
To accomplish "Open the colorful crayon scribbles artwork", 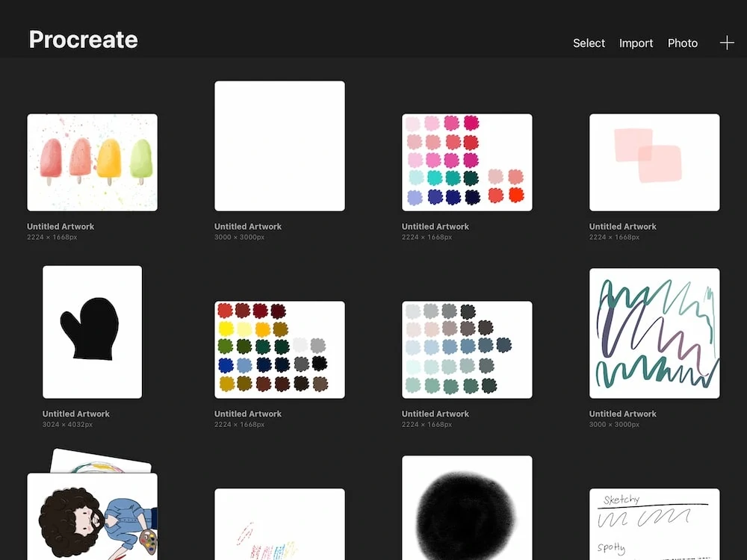I will (279, 524).
